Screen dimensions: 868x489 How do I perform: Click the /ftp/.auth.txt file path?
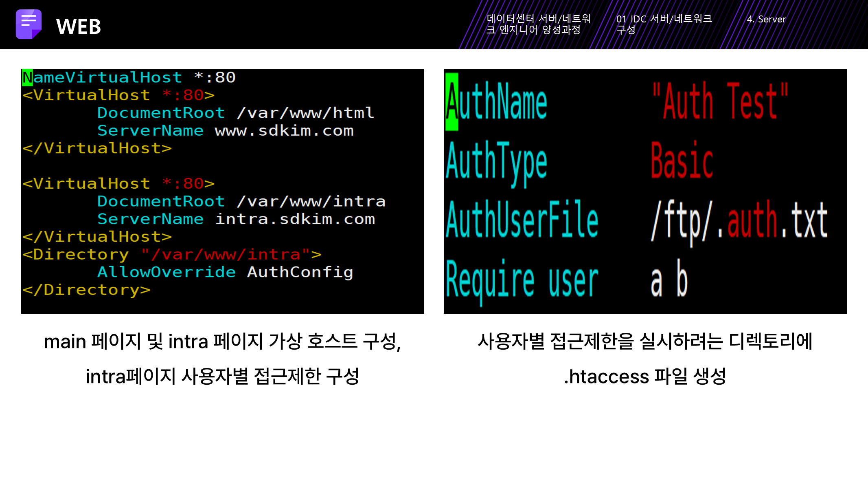coord(739,221)
